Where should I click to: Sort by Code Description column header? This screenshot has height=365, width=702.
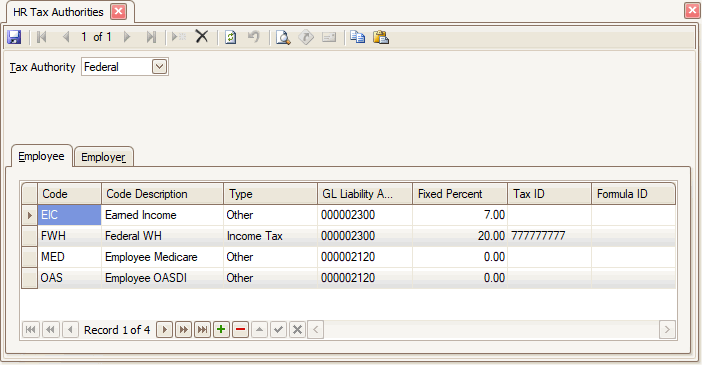[x=163, y=194]
